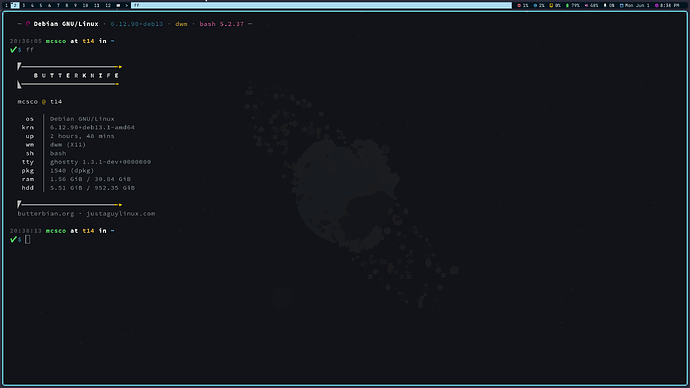
Task: Click pkg value '1540 (dpkg)'
Action: click(72, 170)
